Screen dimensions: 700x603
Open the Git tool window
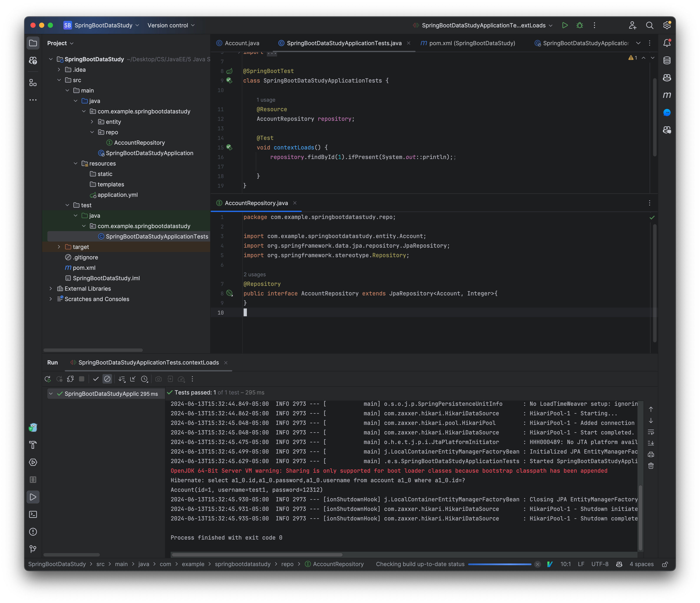coord(33,549)
